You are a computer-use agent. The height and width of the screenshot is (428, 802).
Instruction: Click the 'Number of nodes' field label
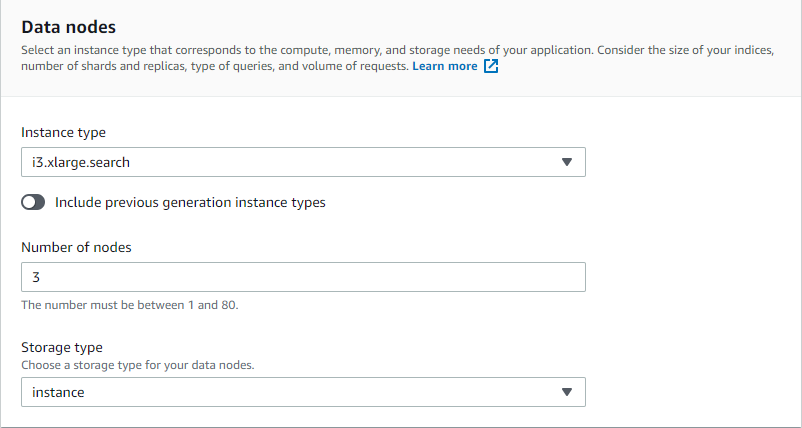tap(76, 247)
